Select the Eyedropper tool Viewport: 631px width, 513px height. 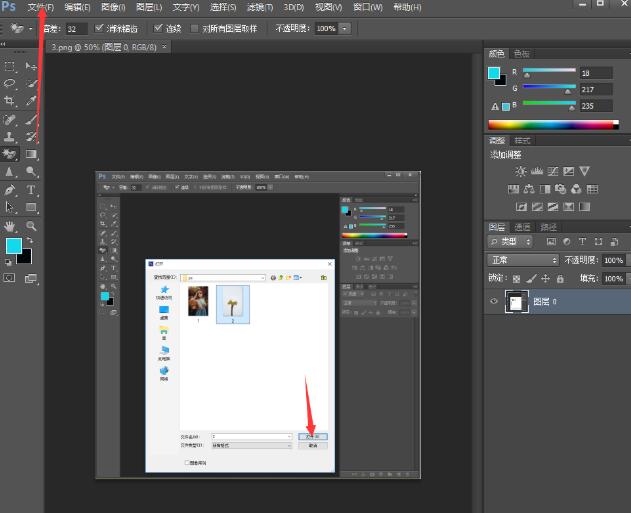pos(31,102)
